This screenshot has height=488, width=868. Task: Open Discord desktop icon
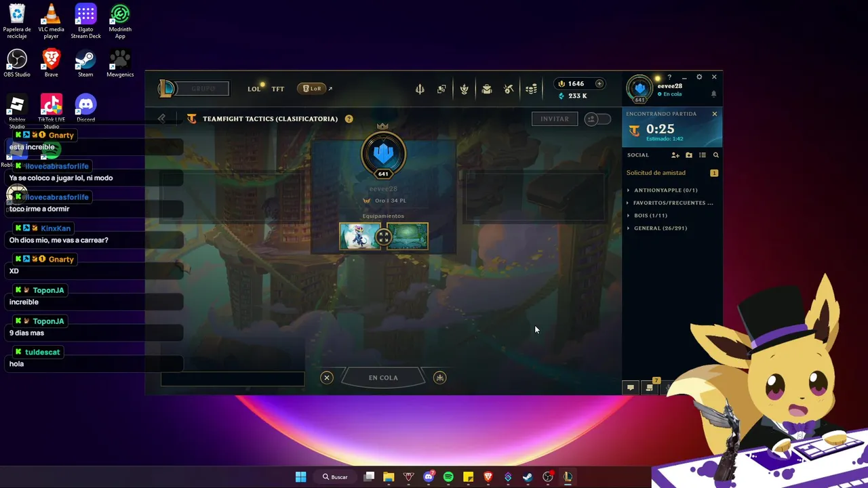(85, 108)
